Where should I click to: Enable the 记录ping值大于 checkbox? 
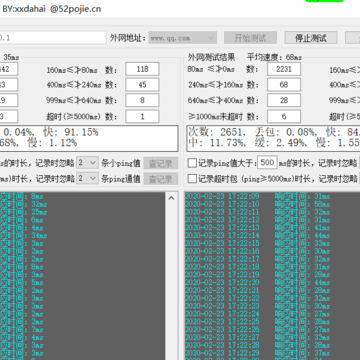pos(192,163)
